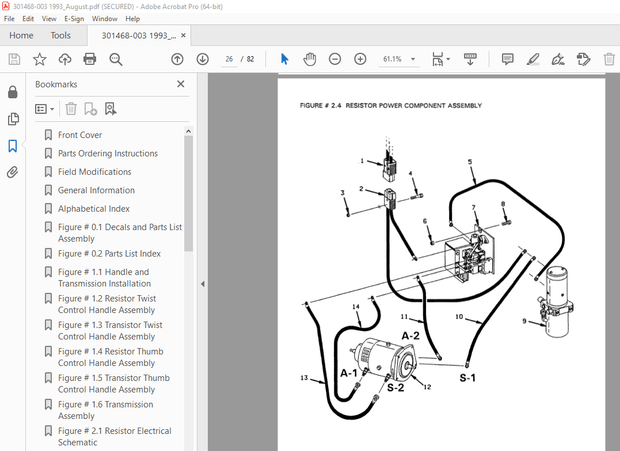Close the 301468-003 document tab
The image size is (620, 451).
[183, 35]
